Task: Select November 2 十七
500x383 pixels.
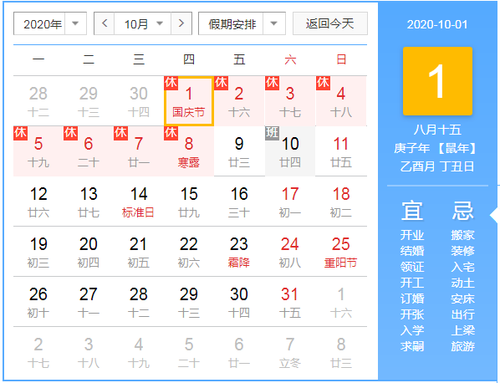Action: click(38, 352)
